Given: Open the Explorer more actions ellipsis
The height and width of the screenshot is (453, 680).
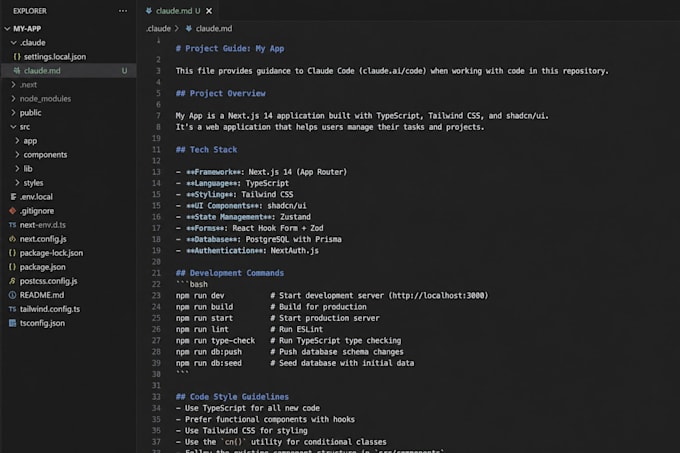Looking at the screenshot, I should [123, 11].
